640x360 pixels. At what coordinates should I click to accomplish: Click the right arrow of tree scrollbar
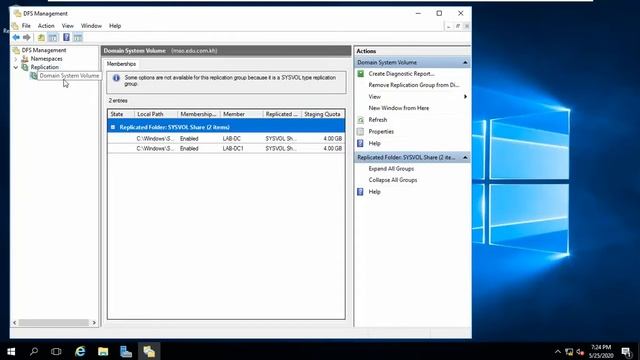coord(94,322)
